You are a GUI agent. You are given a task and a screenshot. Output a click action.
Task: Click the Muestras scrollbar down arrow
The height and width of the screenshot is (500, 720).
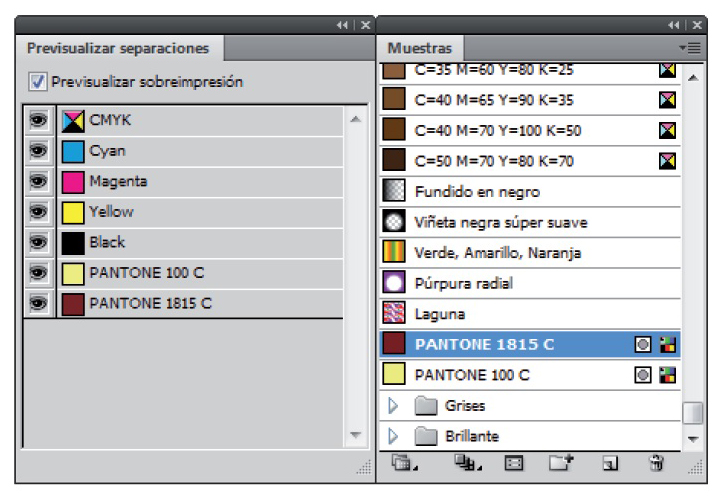coord(692,439)
